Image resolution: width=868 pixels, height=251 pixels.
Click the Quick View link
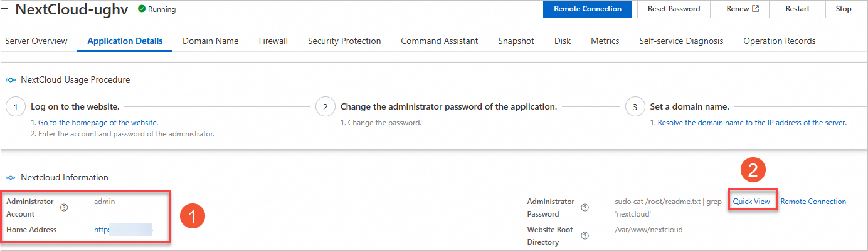pyautogui.click(x=751, y=202)
